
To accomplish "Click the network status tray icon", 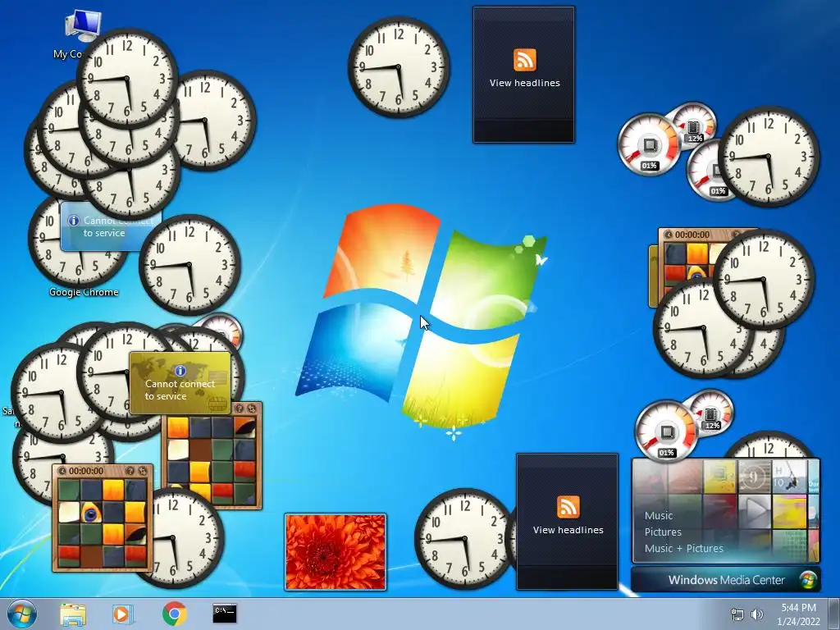I will tap(737, 614).
